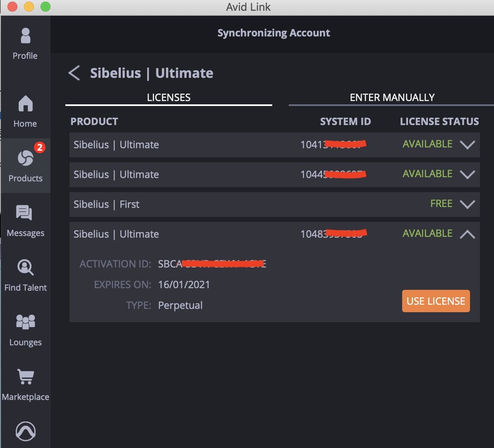Viewport: 494px width, 448px height.
Task: Switch to the ENTER MANUALLY tab
Action: pos(392,97)
